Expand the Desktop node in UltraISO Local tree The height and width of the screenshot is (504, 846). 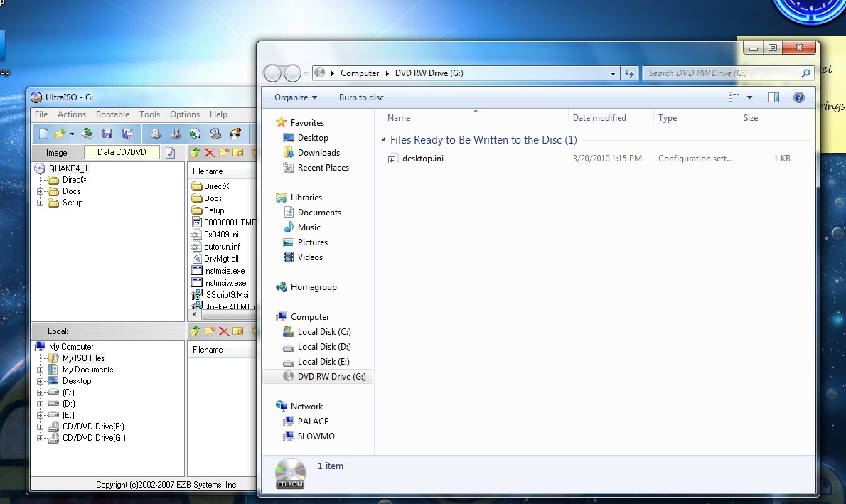(40, 381)
